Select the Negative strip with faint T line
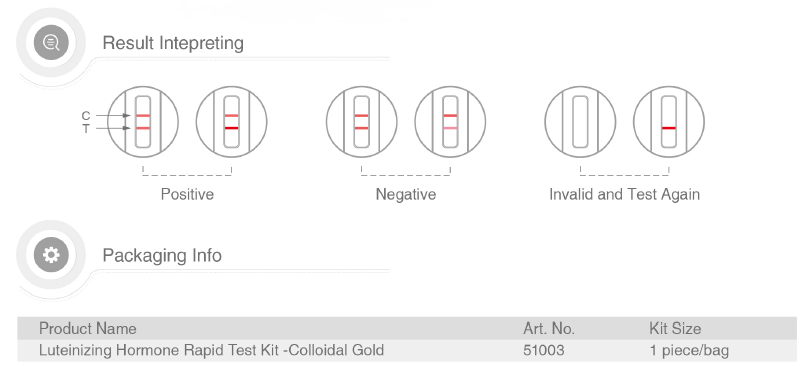The width and height of the screenshot is (807, 372). click(450, 122)
